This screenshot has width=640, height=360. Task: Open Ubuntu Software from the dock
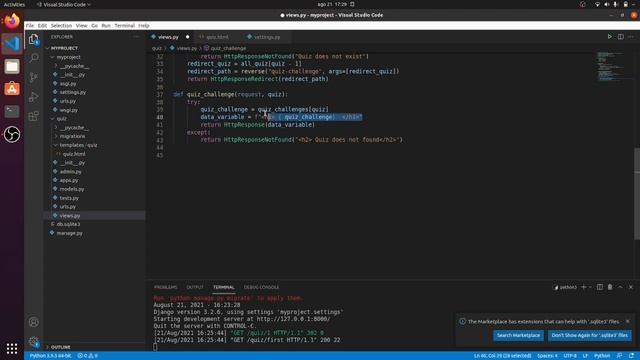tap(12, 89)
